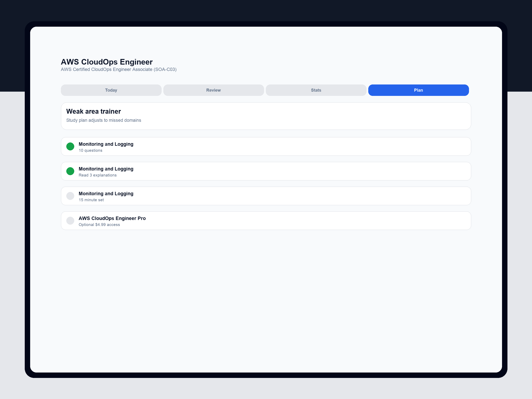Click the 'AWS CloudOps Engineer Pro' title
The width and height of the screenshot is (532, 399).
point(112,218)
